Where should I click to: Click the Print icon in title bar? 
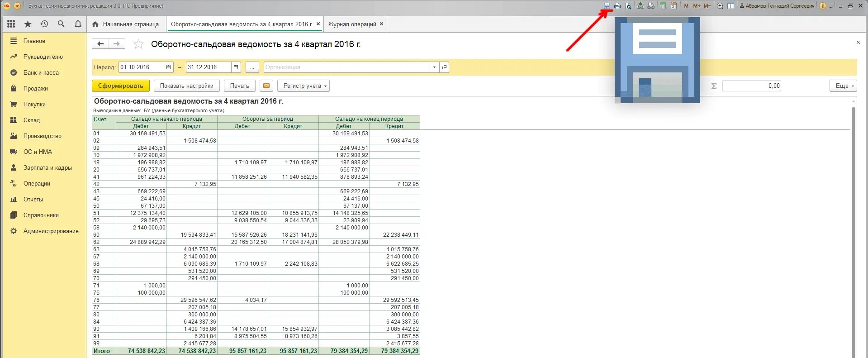click(x=617, y=6)
